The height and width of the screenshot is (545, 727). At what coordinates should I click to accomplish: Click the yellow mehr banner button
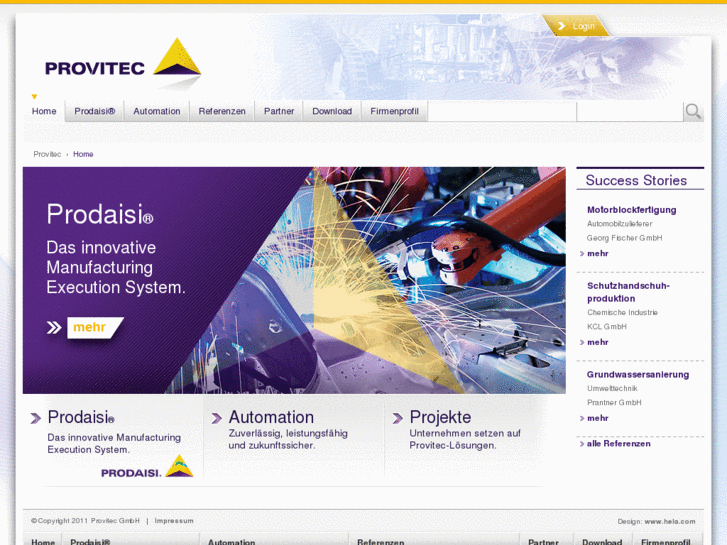pos(95,327)
